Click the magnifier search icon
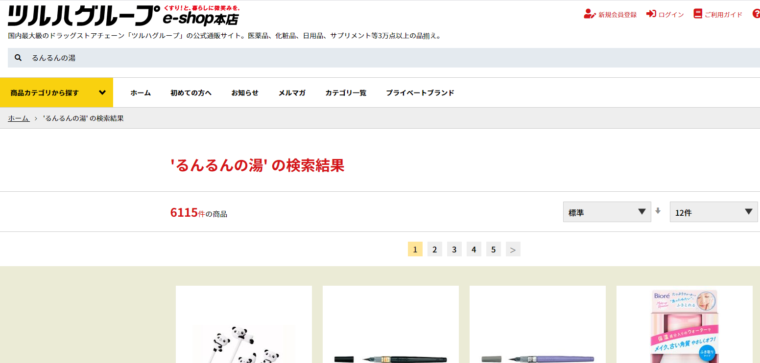The image size is (760, 363). 18,58
